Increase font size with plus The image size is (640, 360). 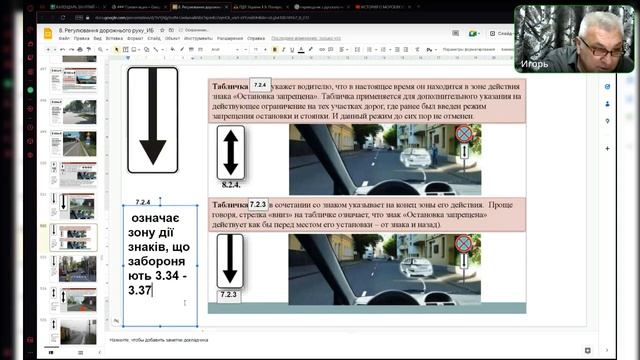(265, 49)
